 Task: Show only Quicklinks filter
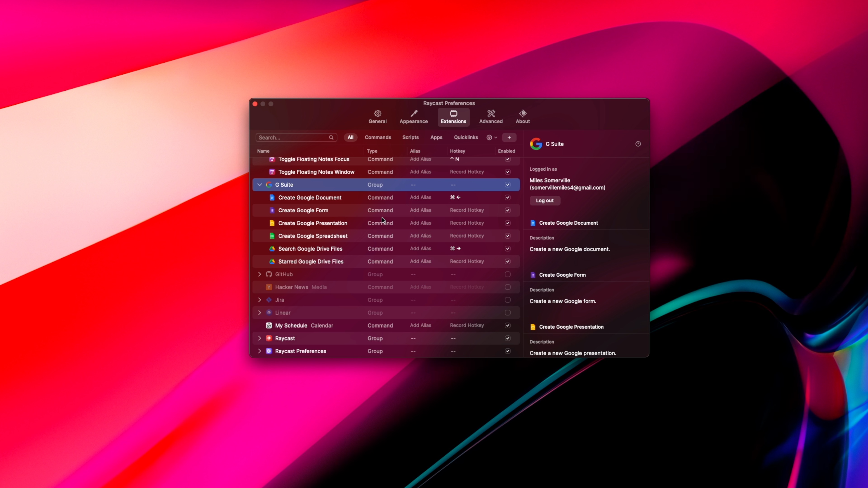(466, 137)
